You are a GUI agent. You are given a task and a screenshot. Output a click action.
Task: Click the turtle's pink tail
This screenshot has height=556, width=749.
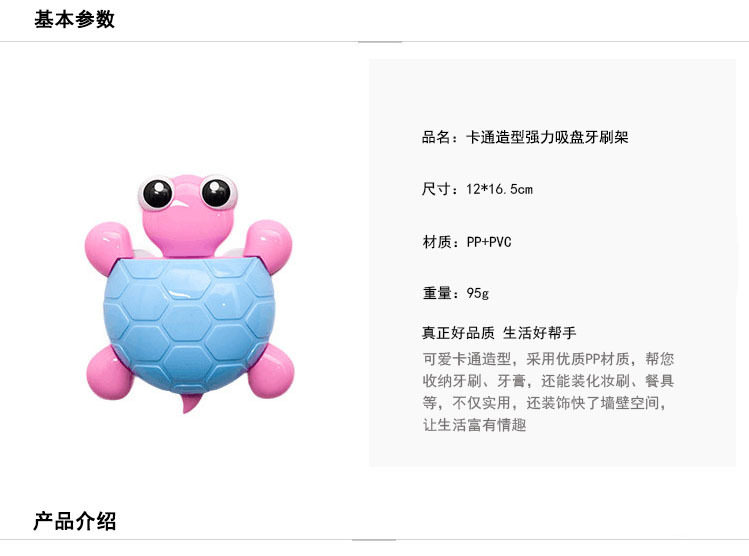click(x=190, y=404)
